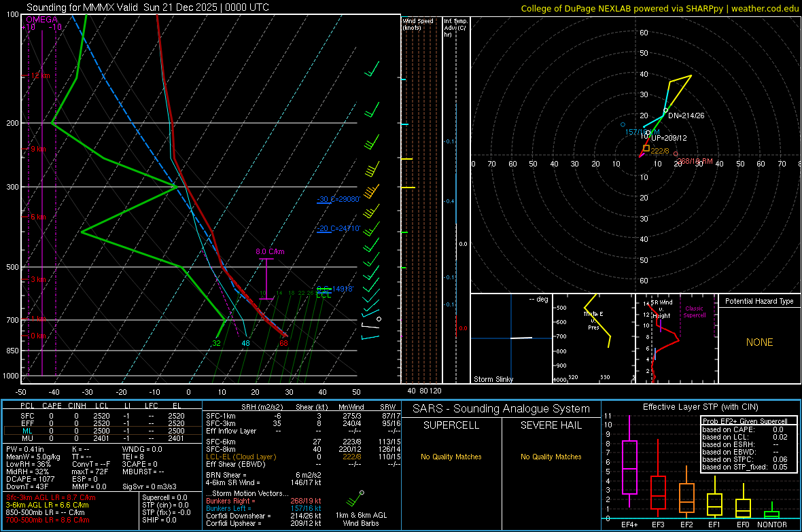Click No Quality Matches under SUPERCELL

tap(451, 457)
